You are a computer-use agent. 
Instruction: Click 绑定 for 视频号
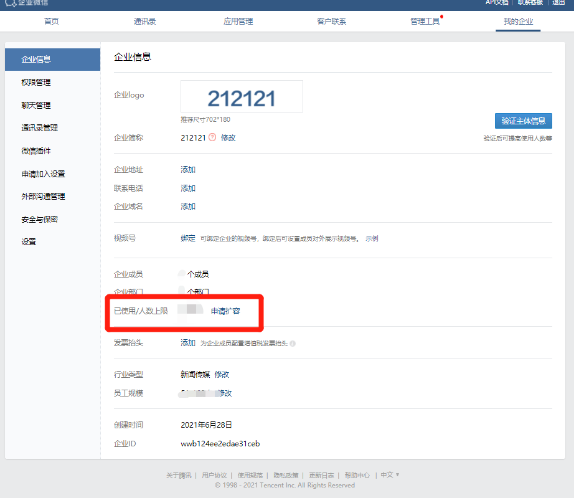click(188, 238)
